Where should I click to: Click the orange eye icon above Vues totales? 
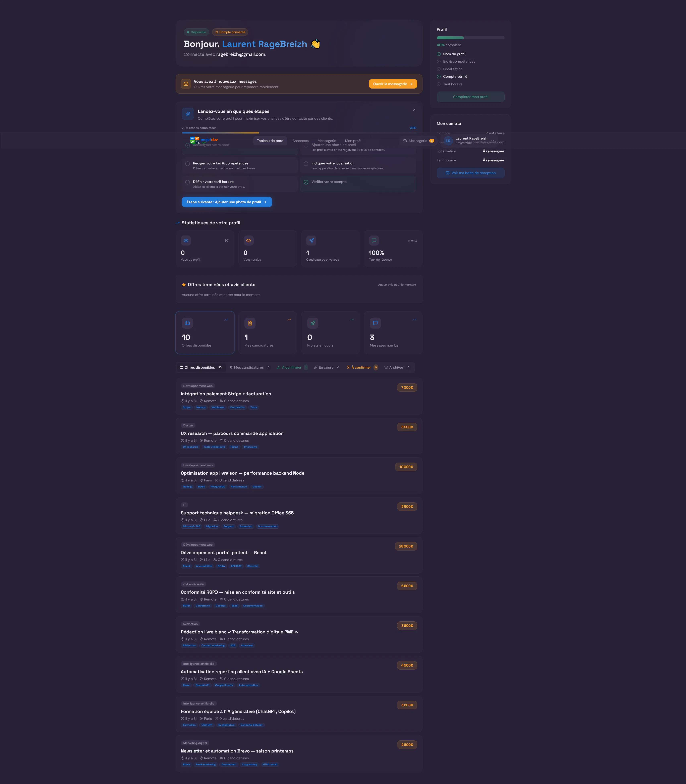click(248, 241)
